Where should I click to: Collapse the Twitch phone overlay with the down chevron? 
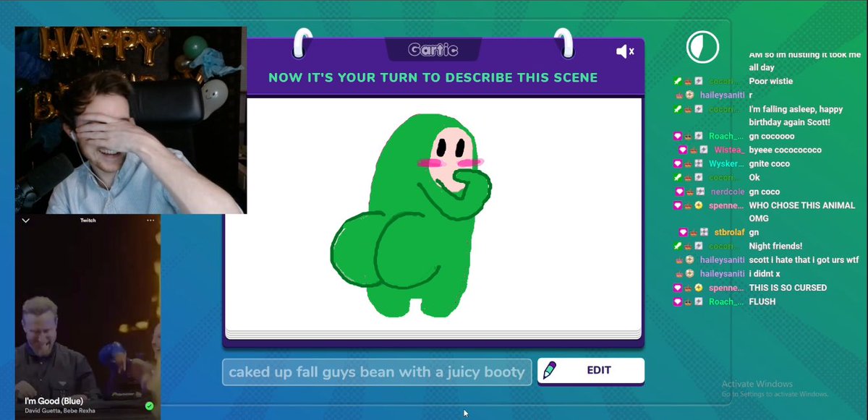click(x=25, y=220)
